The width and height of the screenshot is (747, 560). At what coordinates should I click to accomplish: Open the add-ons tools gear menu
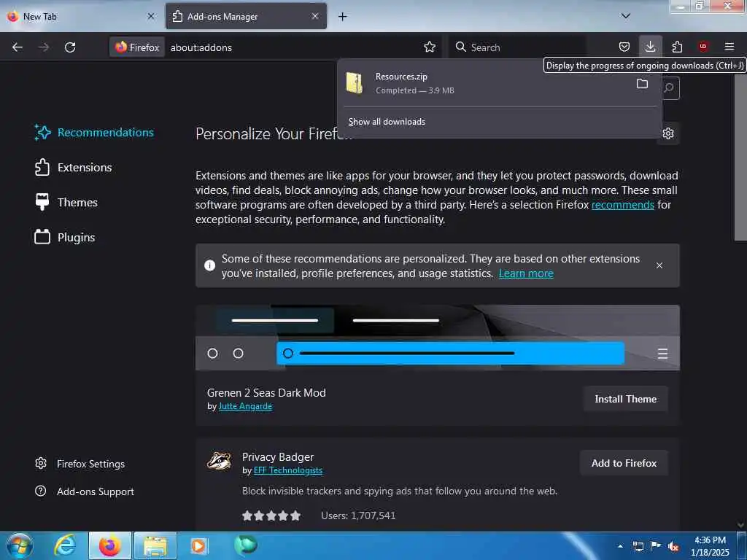click(668, 133)
